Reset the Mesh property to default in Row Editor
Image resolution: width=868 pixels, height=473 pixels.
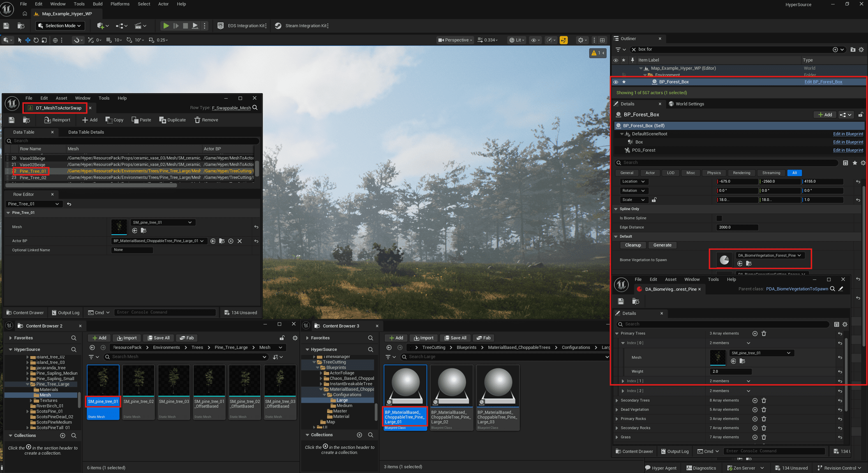point(256,227)
